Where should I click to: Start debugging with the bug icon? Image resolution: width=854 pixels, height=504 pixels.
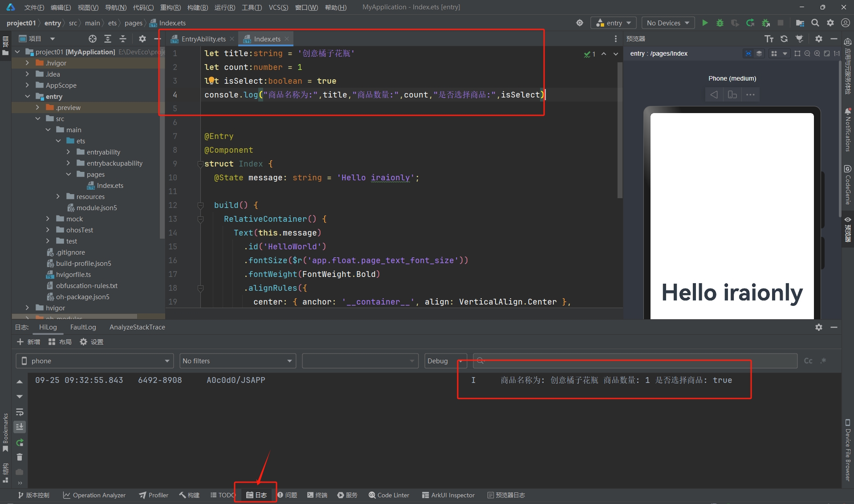pos(720,23)
